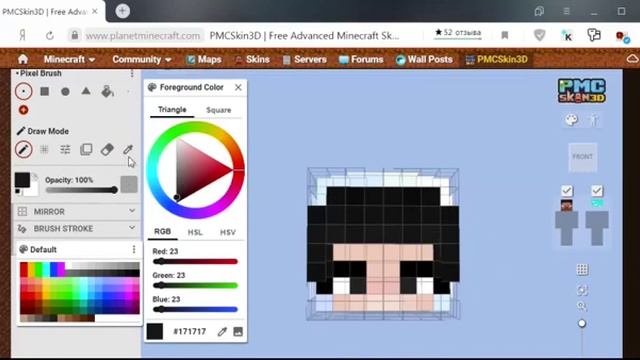Close the Foreground Color panel
640x360 pixels.
pyautogui.click(x=238, y=87)
